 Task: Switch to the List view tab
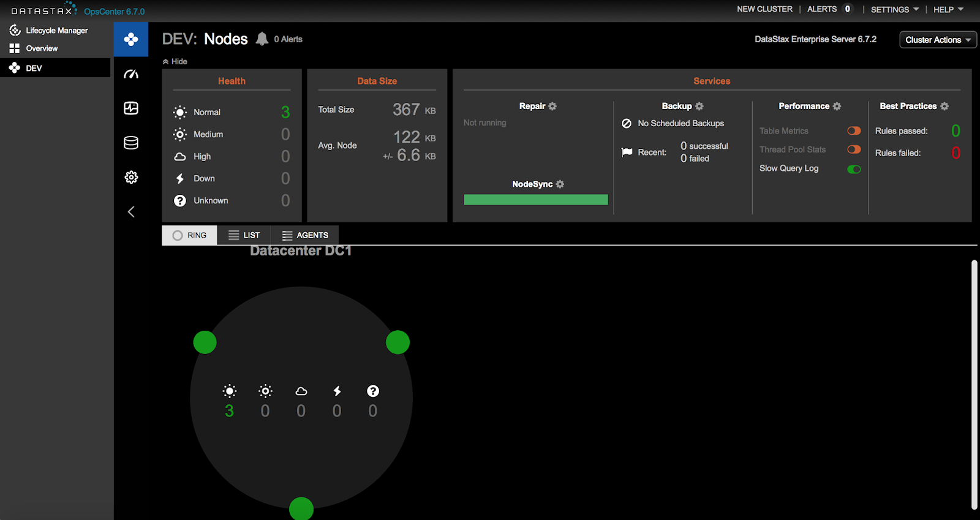(244, 235)
